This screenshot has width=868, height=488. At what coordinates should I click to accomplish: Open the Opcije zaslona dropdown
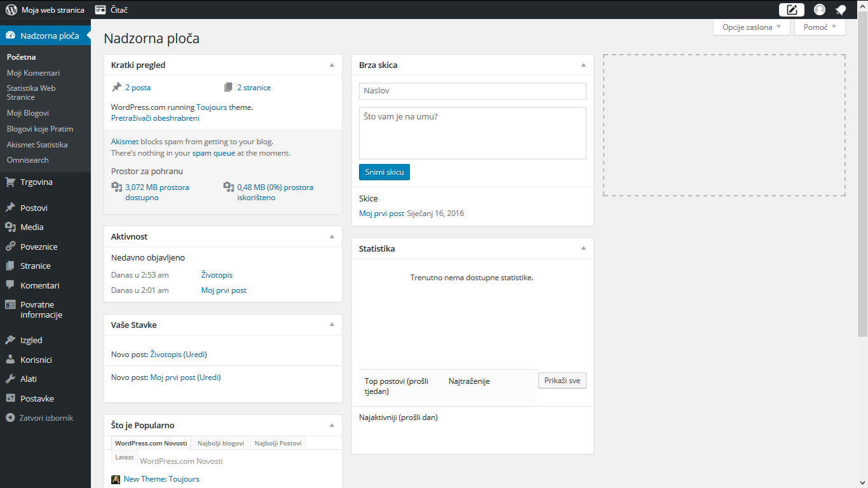751,27
